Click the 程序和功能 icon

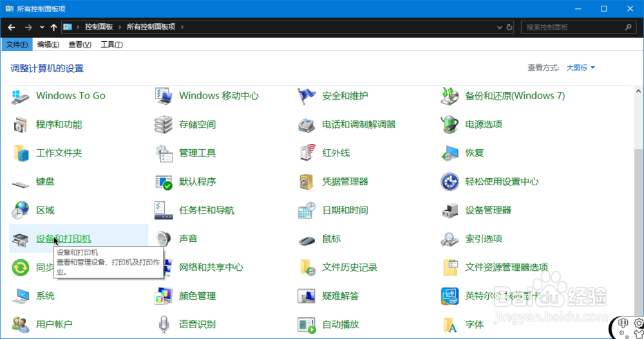(x=20, y=125)
